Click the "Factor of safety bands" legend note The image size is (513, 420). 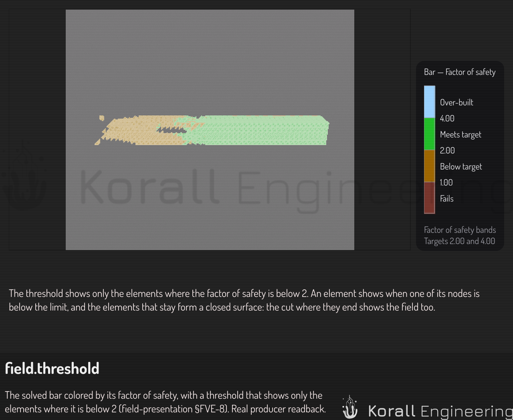460,230
